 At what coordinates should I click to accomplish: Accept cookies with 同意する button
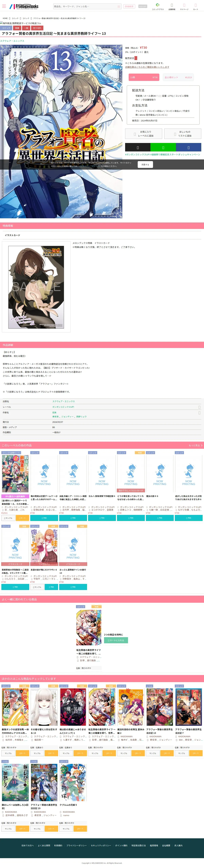pyautogui.click(x=145, y=165)
